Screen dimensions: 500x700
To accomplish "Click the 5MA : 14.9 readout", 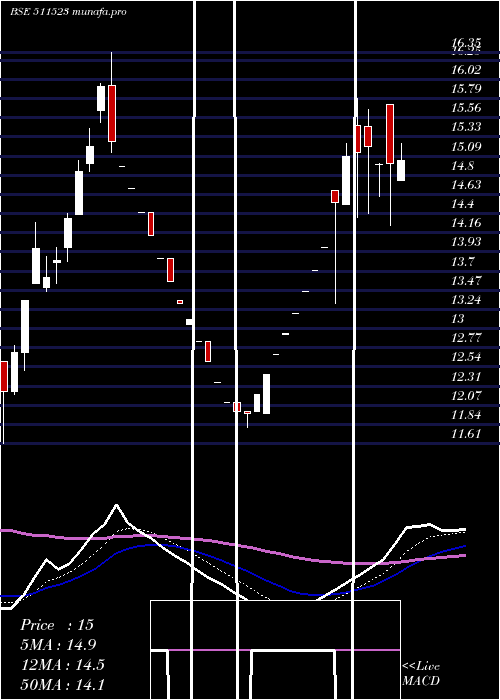I will coord(58,645).
